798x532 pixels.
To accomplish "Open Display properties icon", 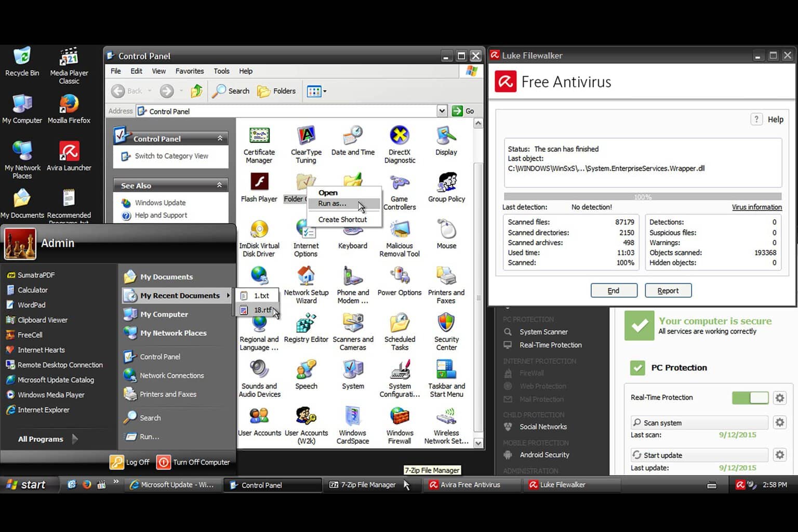I will [446, 141].
